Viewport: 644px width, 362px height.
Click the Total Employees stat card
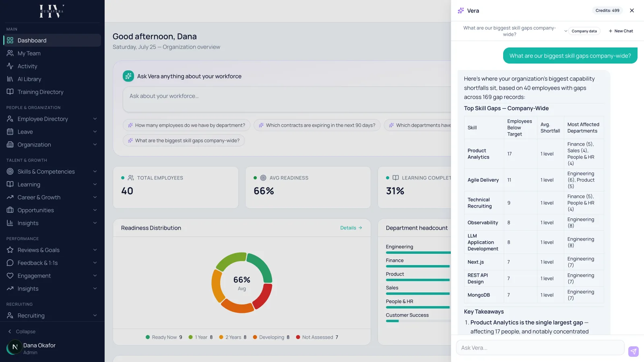pyautogui.click(x=175, y=187)
